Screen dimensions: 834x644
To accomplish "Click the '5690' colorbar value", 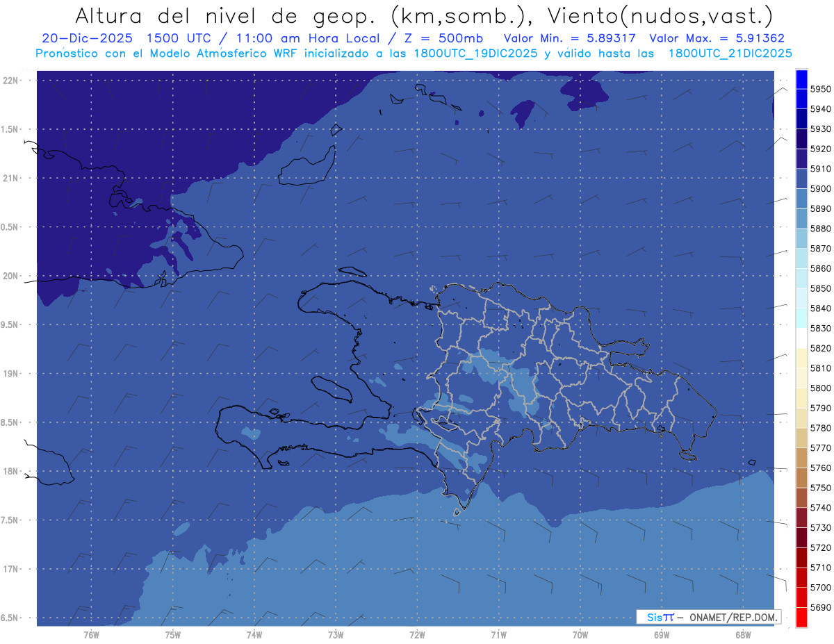I will [820, 607].
